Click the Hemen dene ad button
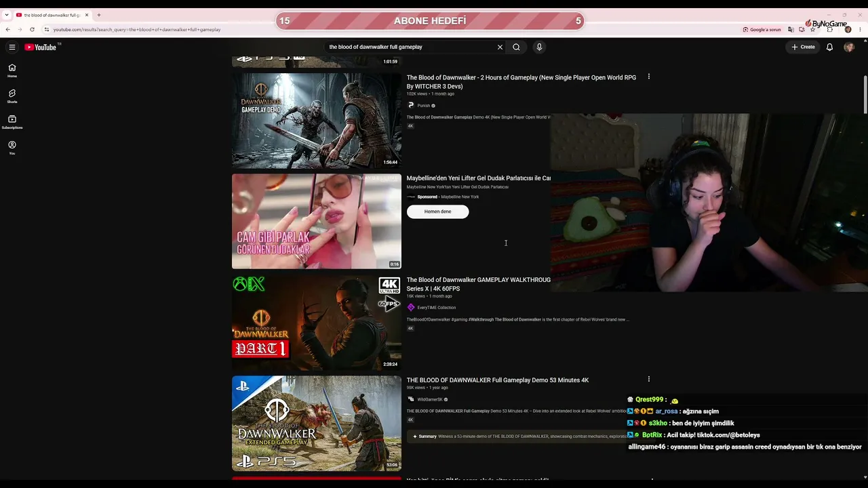This screenshot has height=488, width=868. 437,211
